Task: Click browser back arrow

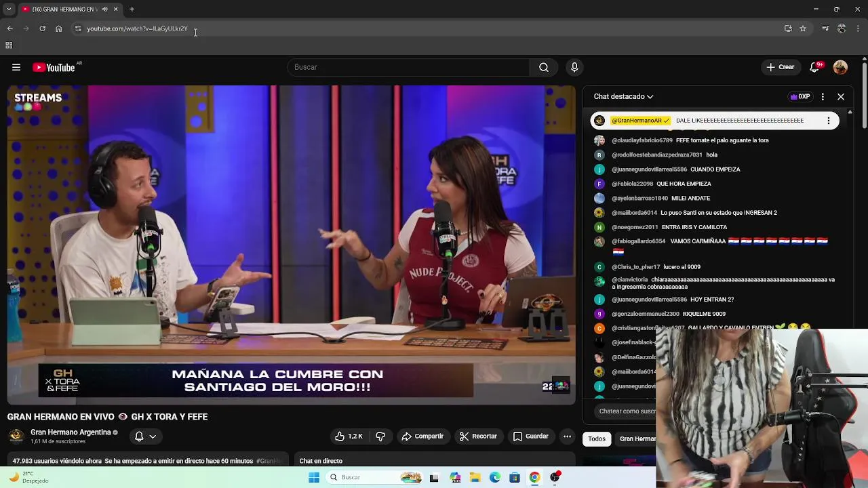Action: click(10, 28)
